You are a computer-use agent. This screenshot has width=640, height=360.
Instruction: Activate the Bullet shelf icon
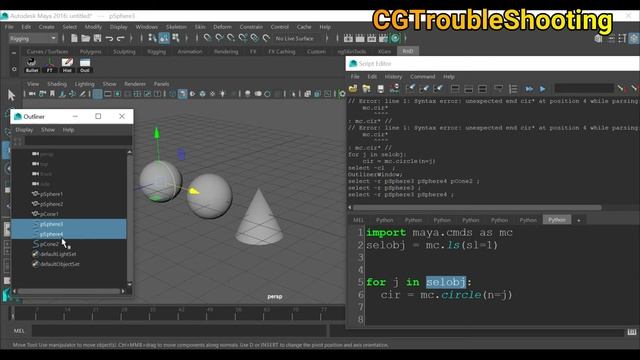31,64
